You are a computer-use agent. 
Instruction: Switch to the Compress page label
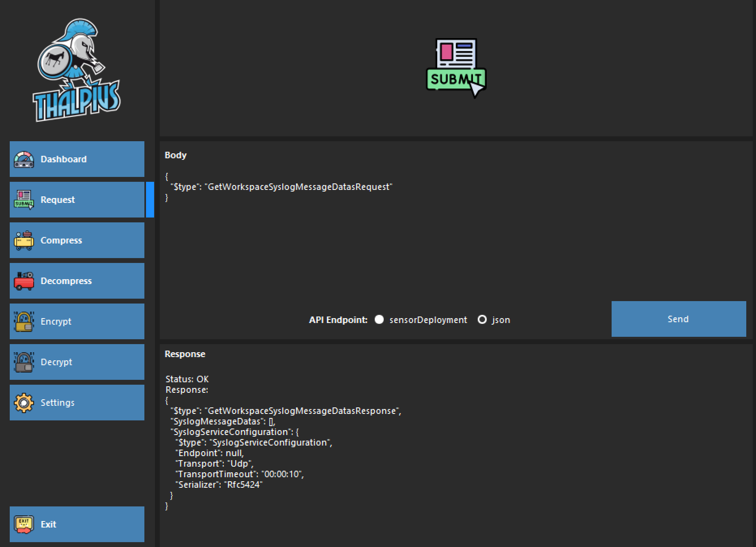pos(61,240)
